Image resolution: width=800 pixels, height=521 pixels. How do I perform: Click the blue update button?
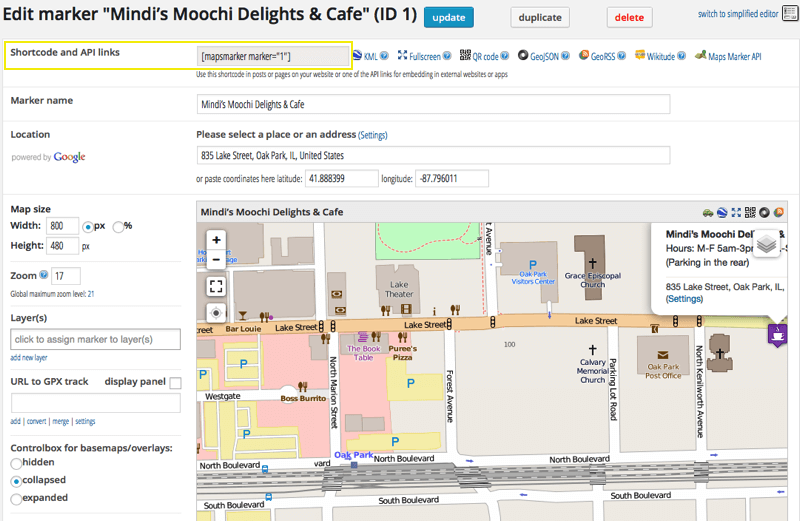(448, 17)
